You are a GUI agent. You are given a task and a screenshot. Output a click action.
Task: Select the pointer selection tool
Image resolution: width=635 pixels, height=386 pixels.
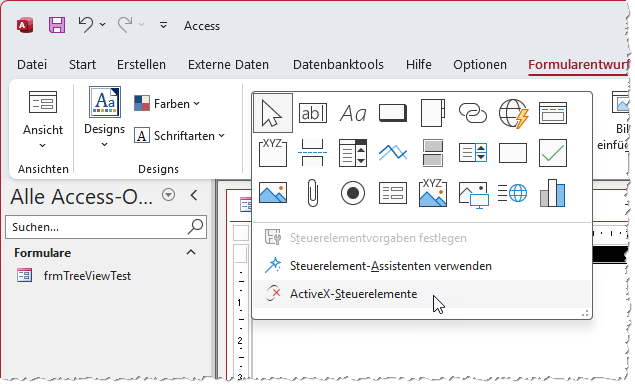pos(273,113)
